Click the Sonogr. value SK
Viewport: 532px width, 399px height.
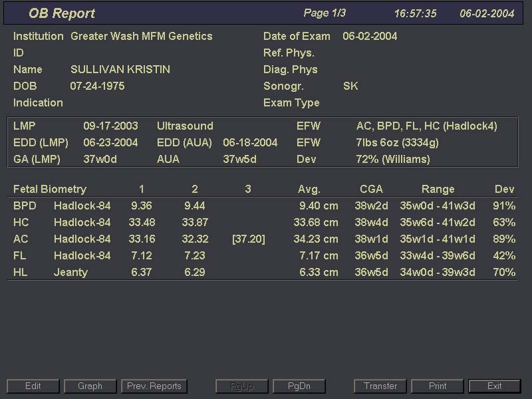tap(350, 86)
